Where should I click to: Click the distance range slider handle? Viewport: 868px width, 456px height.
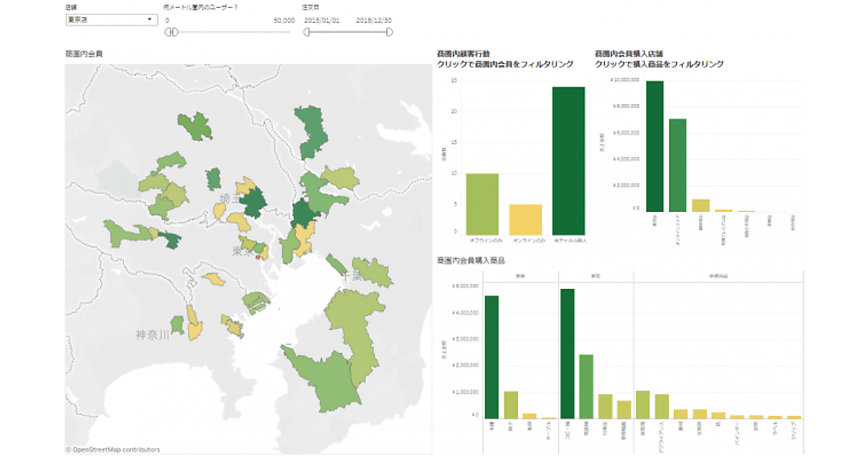click(x=169, y=33)
